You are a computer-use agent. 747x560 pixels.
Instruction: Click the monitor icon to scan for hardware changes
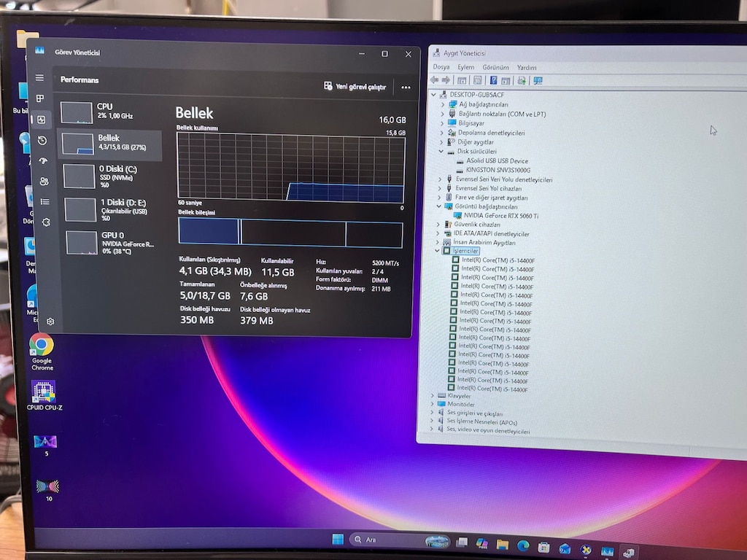coord(538,81)
